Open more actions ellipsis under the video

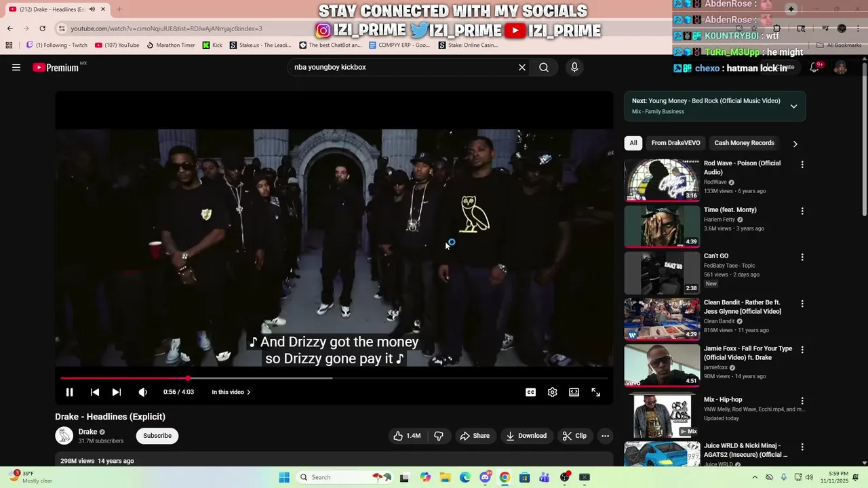[605, 436]
